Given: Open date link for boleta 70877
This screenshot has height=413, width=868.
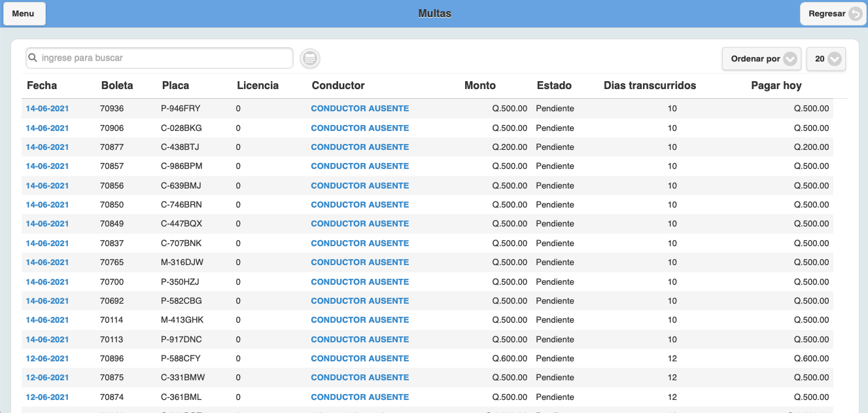Looking at the screenshot, I should coord(47,147).
